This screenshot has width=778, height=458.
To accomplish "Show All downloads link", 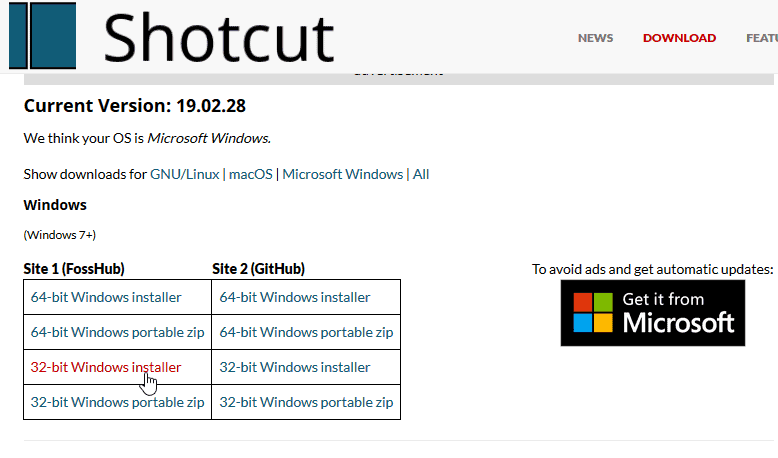I will click(421, 174).
